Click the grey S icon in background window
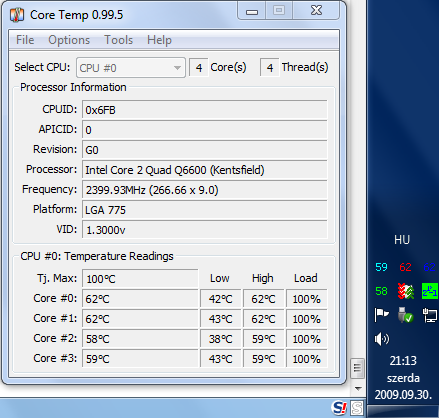The height and width of the screenshot is (418, 439). click(x=357, y=408)
